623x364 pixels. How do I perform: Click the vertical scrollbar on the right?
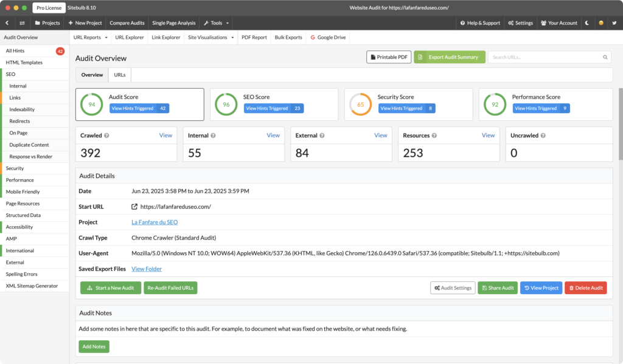point(621,124)
